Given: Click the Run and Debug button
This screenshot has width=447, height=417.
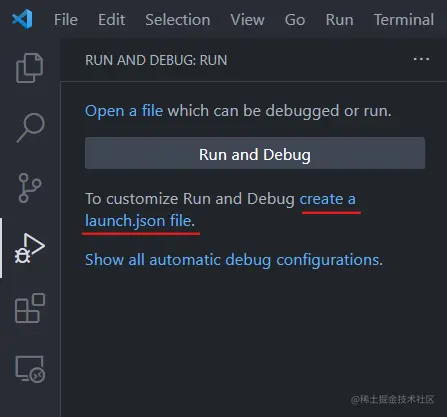Looking at the screenshot, I should [255, 153].
